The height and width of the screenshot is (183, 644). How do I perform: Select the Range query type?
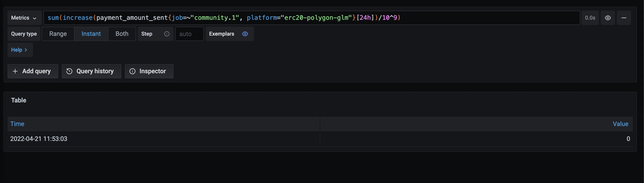[x=58, y=34]
